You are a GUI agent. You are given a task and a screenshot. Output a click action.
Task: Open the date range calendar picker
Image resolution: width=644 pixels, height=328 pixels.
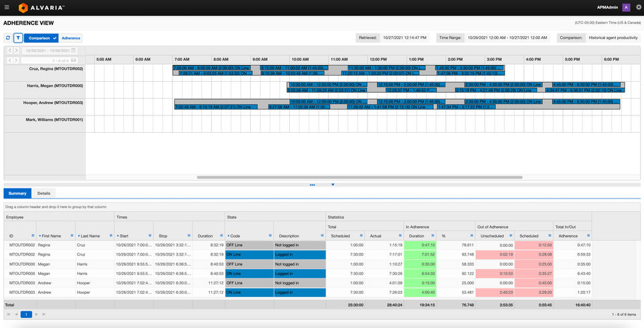pos(74,50)
